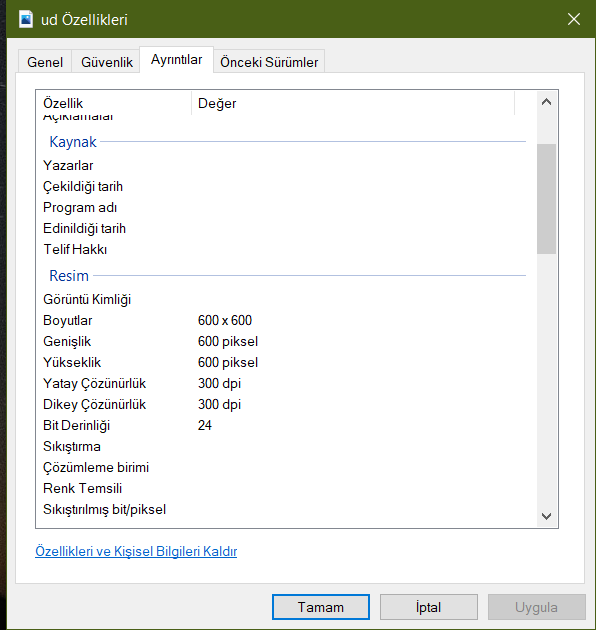Click the scroll down arrow in the list
The image size is (596, 630).
pyautogui.click(x=546, y=516)
